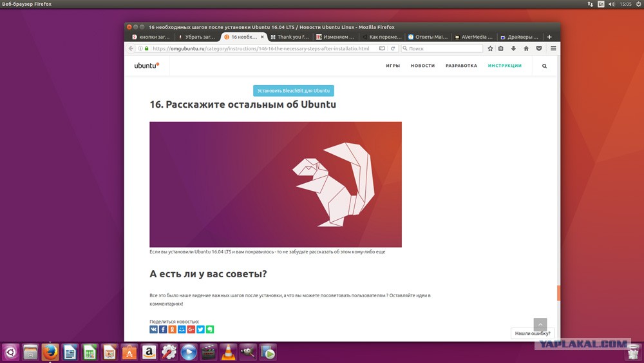Switch to the 'кнопки заг...' tab
This screenshot has height=363, width=644.
coord(151,37)
